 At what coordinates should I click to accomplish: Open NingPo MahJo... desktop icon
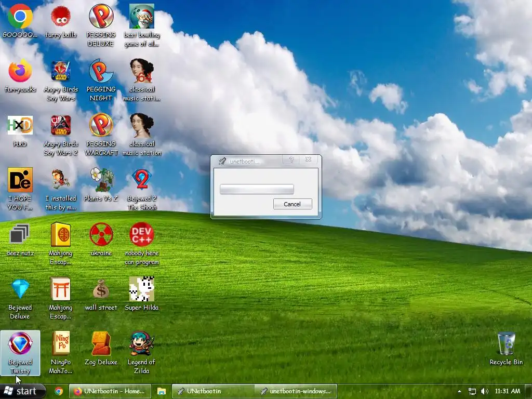click(61, 353)
